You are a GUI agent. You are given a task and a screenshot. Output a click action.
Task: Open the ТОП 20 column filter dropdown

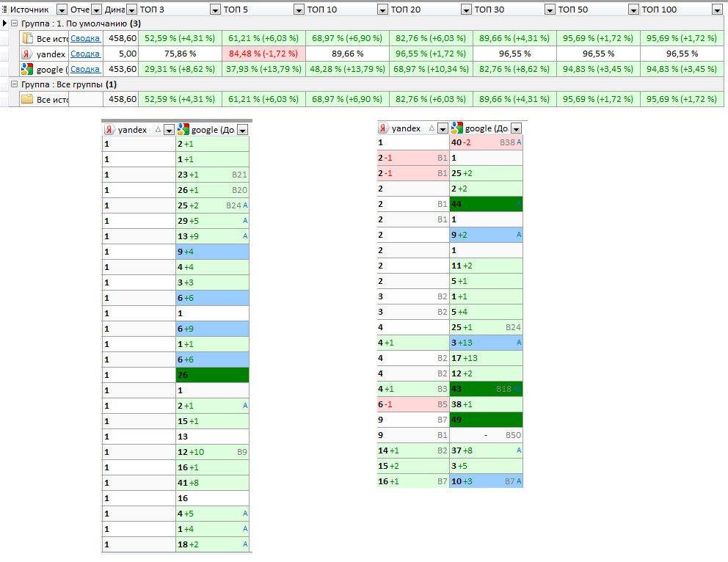click(x=466, y=10)
